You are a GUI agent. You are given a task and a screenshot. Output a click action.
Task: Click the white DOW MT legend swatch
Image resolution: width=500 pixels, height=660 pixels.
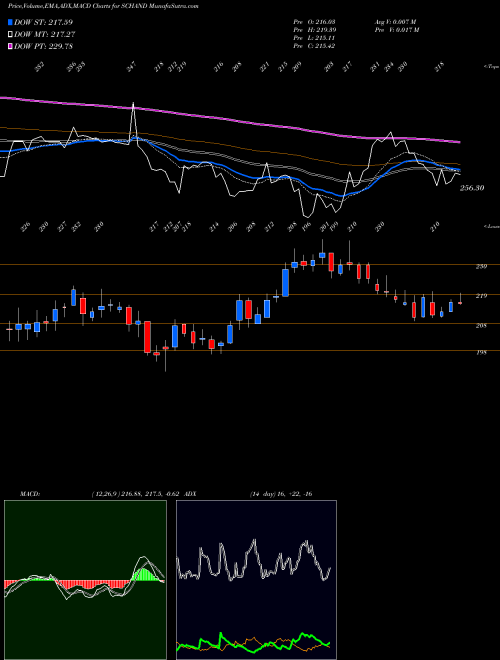(11, 35)
